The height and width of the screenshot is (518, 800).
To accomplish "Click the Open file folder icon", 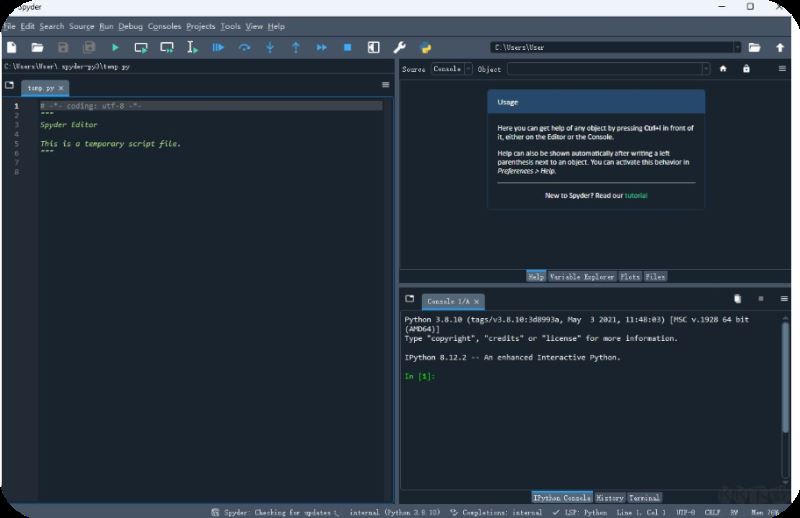I will coord(37,47).
